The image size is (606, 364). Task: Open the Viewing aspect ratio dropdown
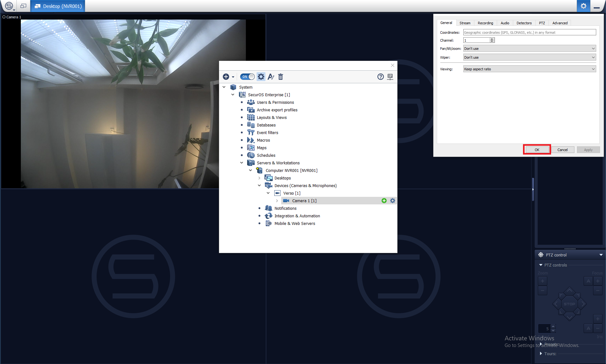tap(529, 69)
